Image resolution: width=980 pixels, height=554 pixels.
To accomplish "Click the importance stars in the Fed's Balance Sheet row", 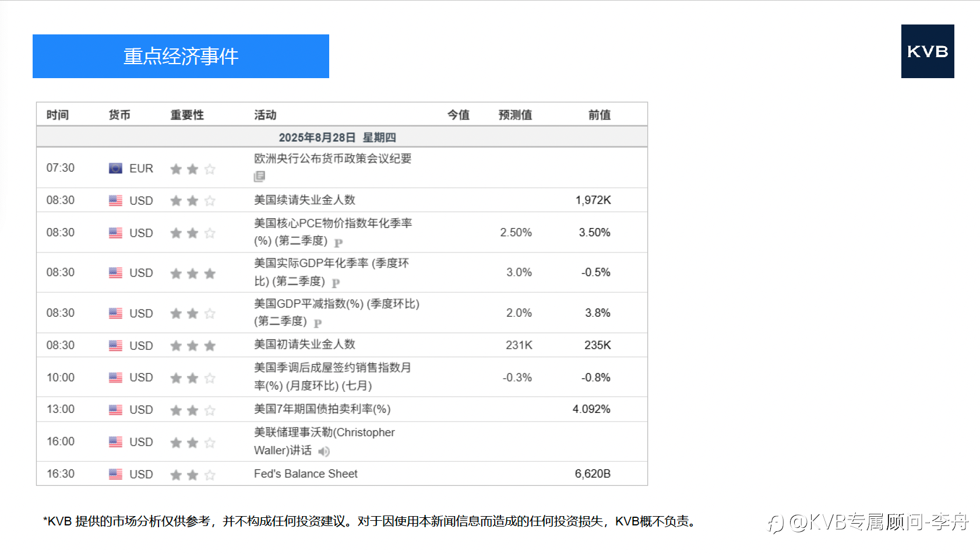I will coord(193,475).
